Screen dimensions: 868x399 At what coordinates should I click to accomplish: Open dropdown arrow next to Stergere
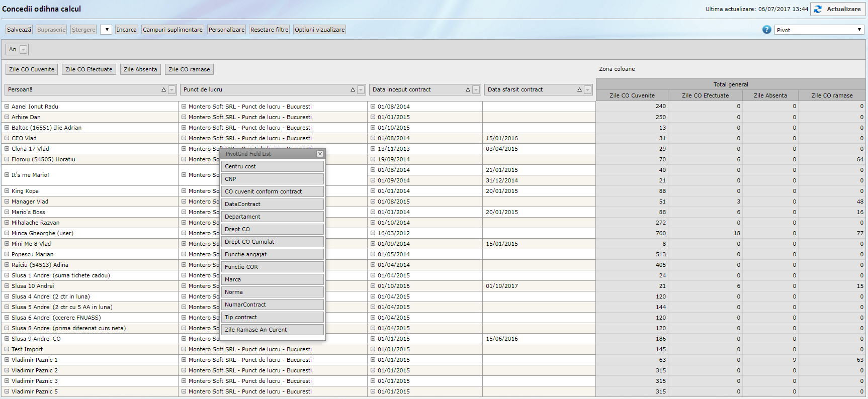point(106,30)
